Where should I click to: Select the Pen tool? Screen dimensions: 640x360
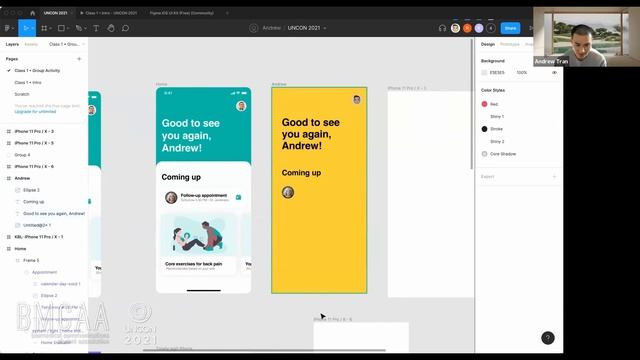click(79, 28)
